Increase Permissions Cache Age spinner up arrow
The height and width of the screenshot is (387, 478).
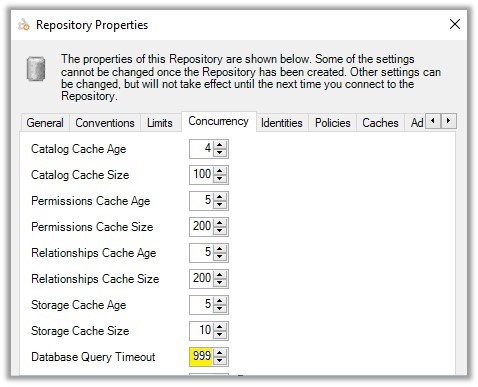coord(219,197)
